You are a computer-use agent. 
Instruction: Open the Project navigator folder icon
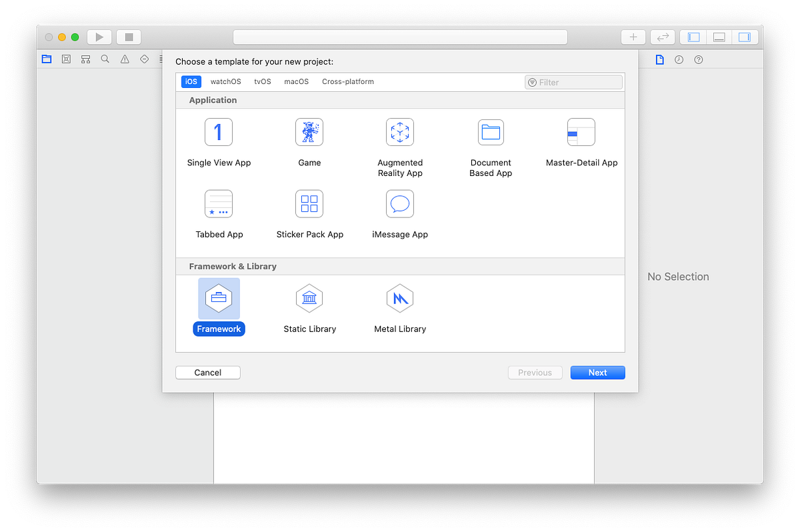[46, 59]
